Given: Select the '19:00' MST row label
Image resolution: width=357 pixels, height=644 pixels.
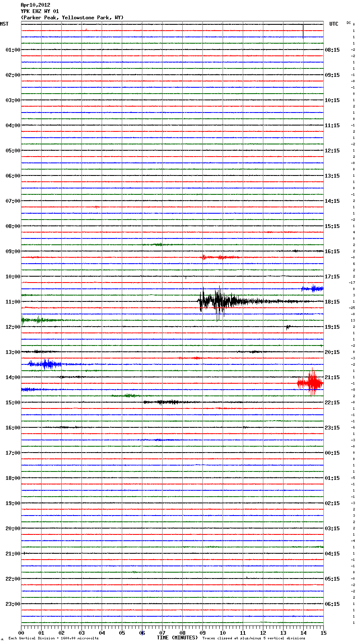Looking at the screenshot, I should (13, 503).
